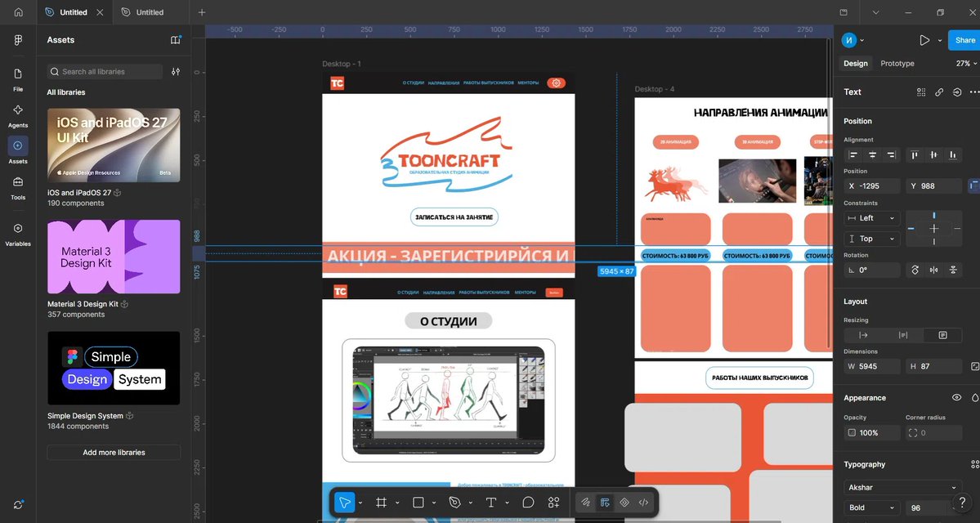Screen dimensions: 980x523
Task: Add a new tab with plus icon
Action: (x=201, y=12)
